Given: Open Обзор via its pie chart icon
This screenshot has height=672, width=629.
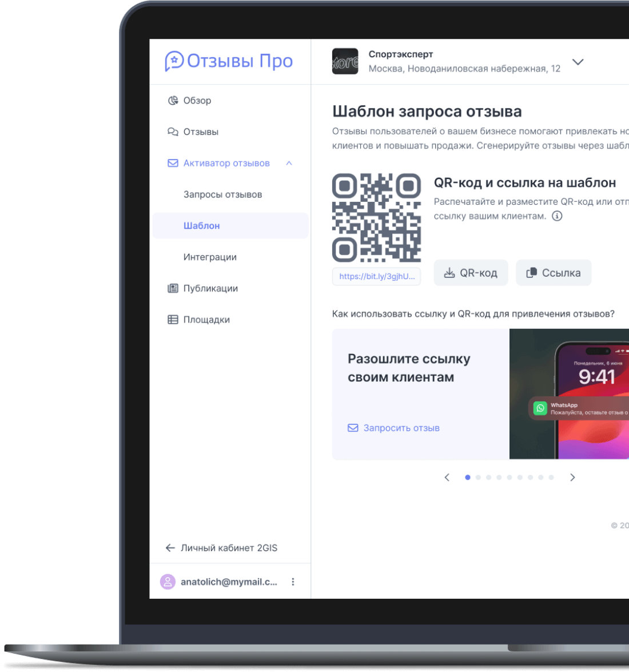Looking at the screenshot, I should (x=173, y=100).
